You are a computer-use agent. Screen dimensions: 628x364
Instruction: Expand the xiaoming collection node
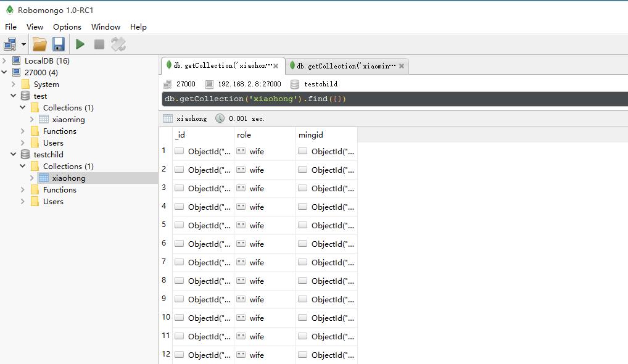(32, 119)
